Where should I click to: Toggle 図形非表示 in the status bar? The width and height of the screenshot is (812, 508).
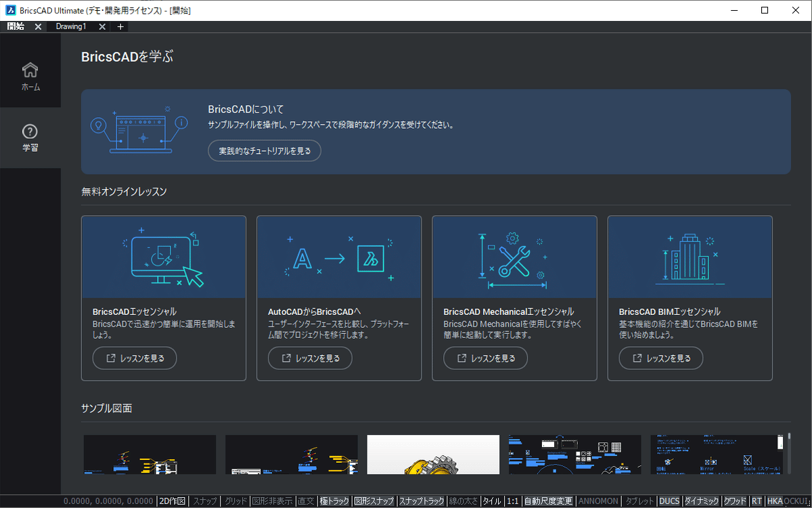click(272, 501)
